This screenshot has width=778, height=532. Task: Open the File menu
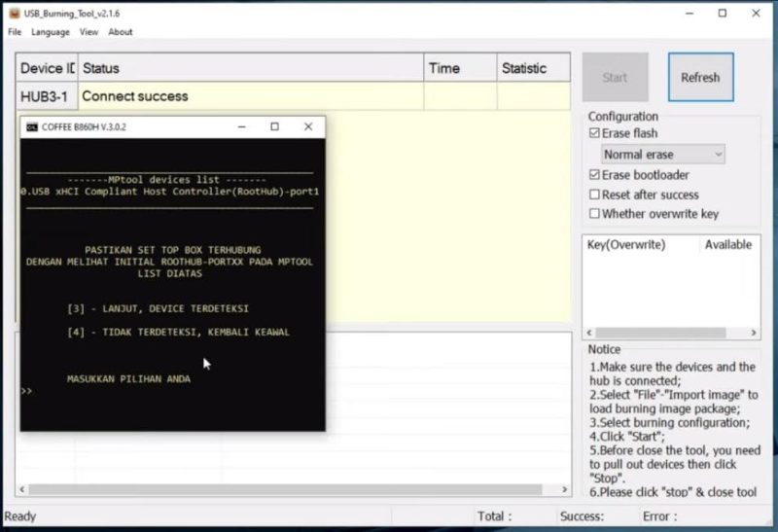[15, 32]
